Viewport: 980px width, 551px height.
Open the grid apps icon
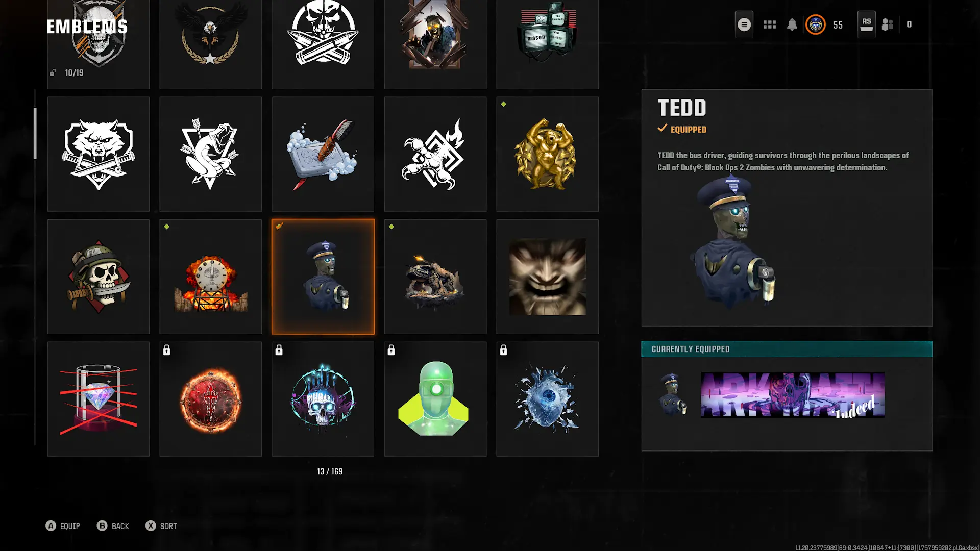(770, 24)
